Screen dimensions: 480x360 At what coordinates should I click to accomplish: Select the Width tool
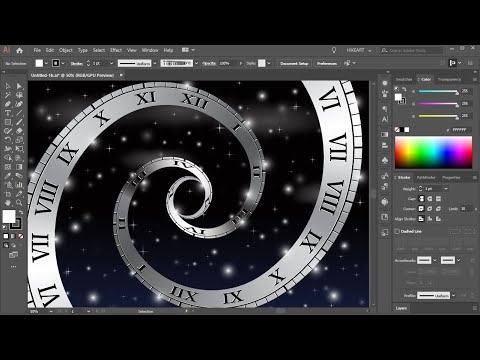(x=8, y=149)
